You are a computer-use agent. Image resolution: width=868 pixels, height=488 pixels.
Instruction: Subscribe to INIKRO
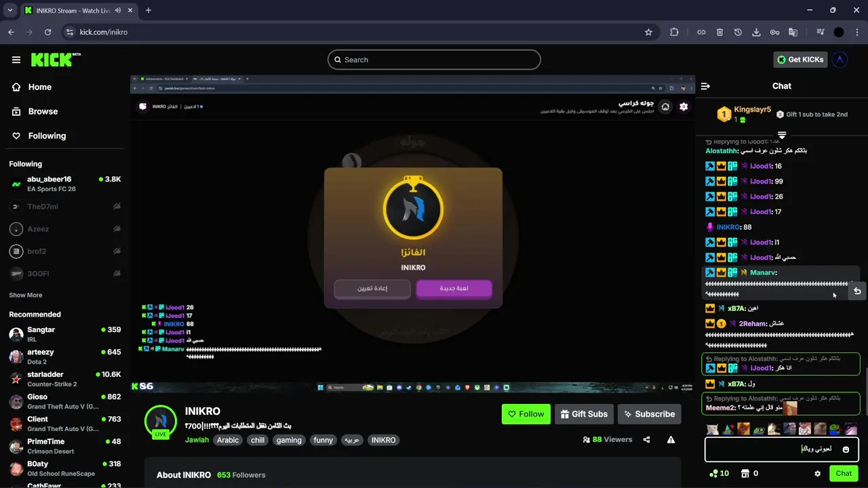click(x=649, y=414)
